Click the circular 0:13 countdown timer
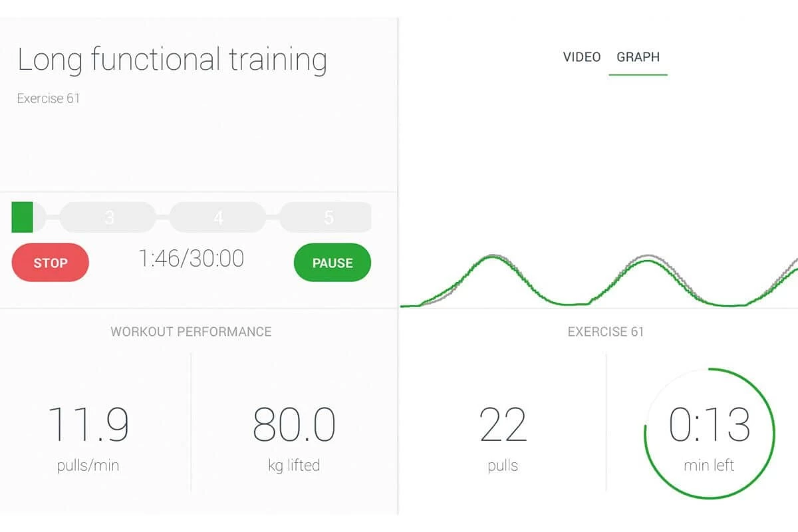The height and width of the screenshot is (532, 798). (708, 432)
